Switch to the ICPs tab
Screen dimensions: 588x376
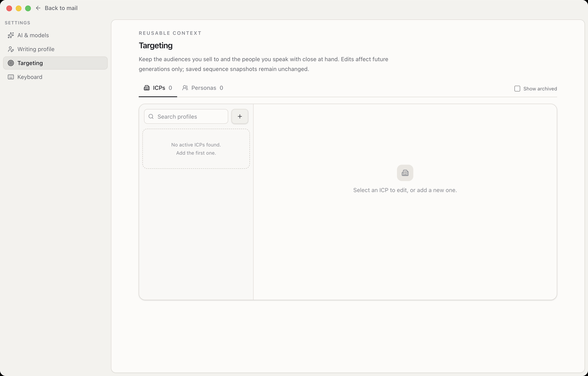(158, 88)
